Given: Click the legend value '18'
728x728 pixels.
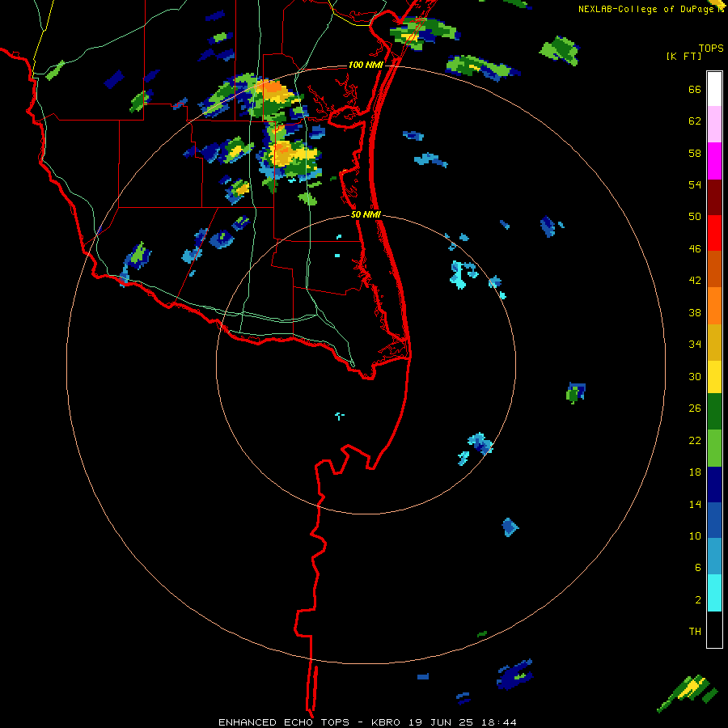Looking at the screenshot, I should pyautogui.click(x=695, y=472).
